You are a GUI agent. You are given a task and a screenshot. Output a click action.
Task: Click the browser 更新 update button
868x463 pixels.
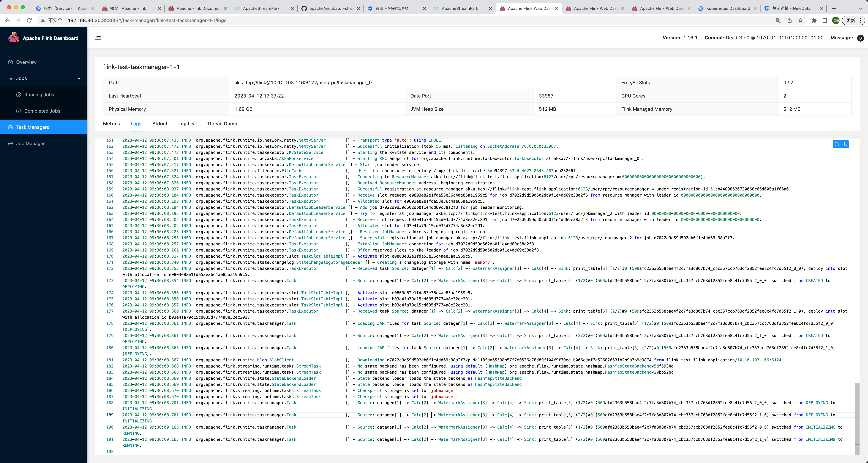[x=853, y=20]
